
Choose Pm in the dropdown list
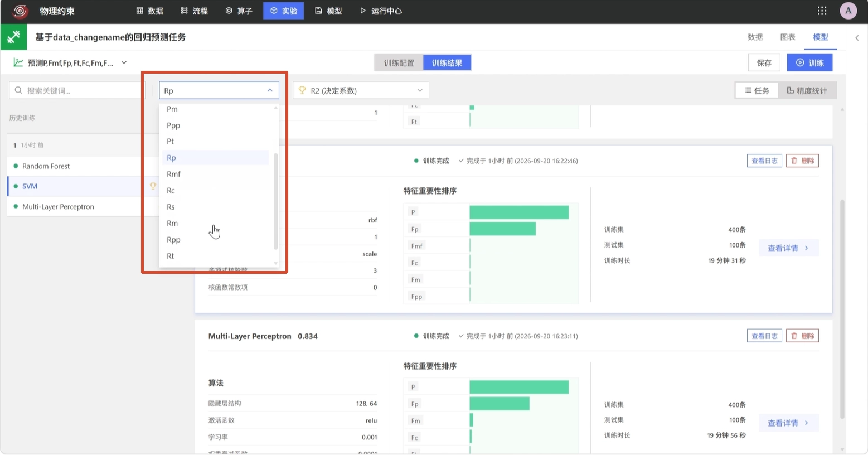[x=216, y=109]
